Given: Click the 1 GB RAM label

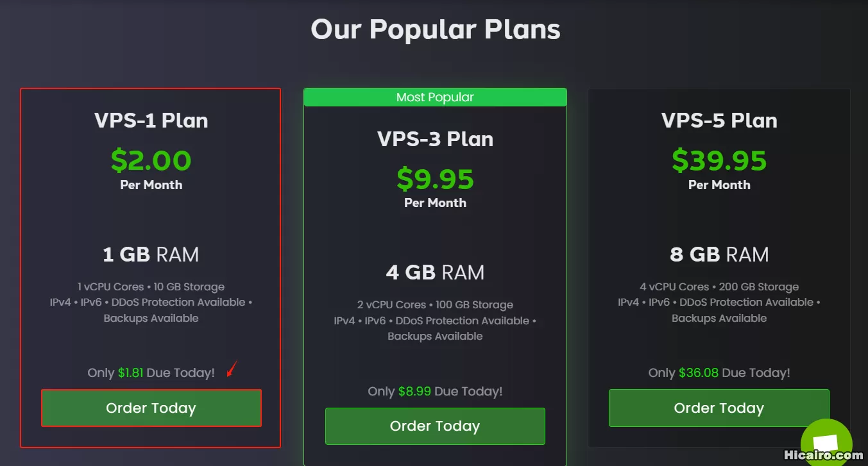Looking at the screenshot, I should 151,254.
